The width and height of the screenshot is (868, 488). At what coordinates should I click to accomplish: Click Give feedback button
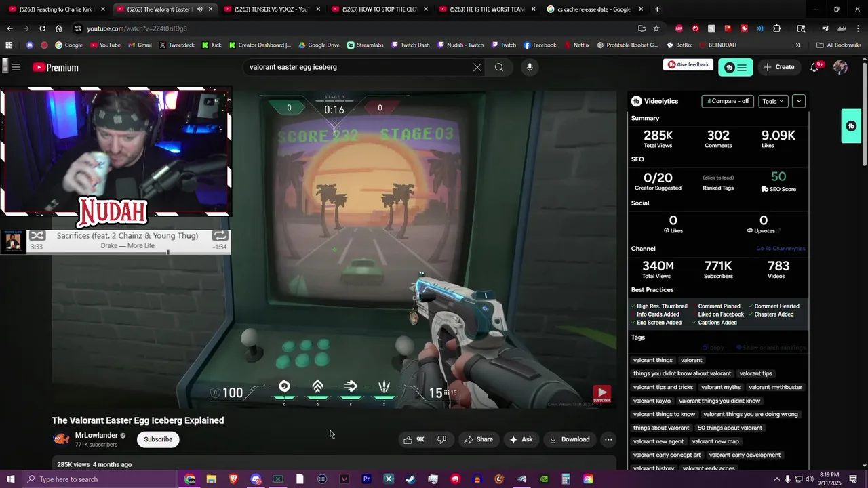688,65
